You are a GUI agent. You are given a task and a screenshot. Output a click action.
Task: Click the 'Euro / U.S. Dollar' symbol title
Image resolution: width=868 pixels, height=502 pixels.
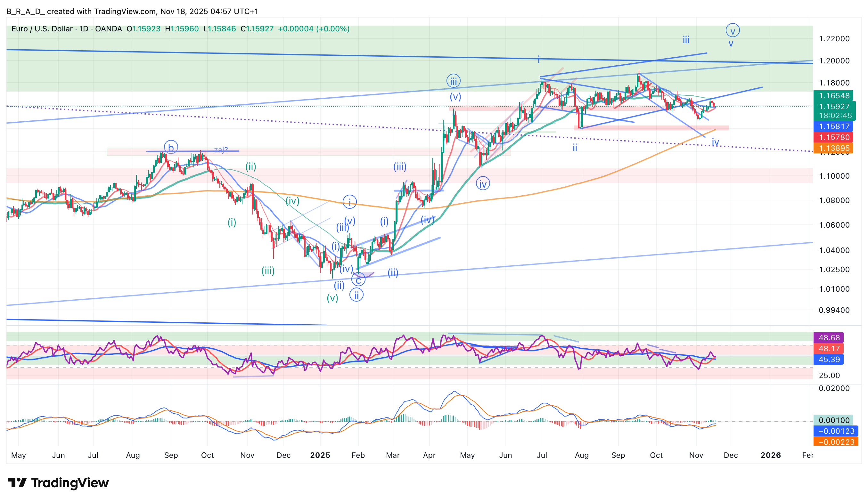coord(42,28)
